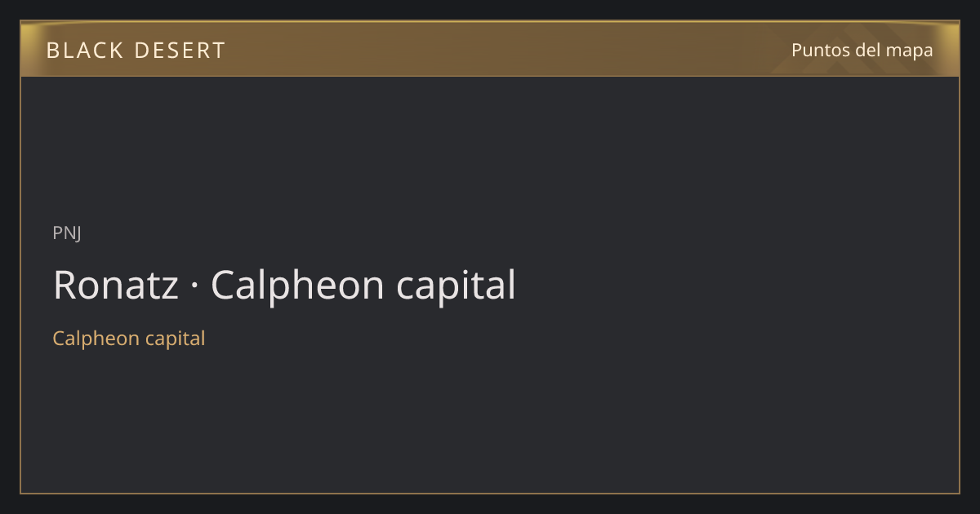Click the BLACK DESERT logo text
The width and height of the screenshot is (980, 514).
click(136, 51)
